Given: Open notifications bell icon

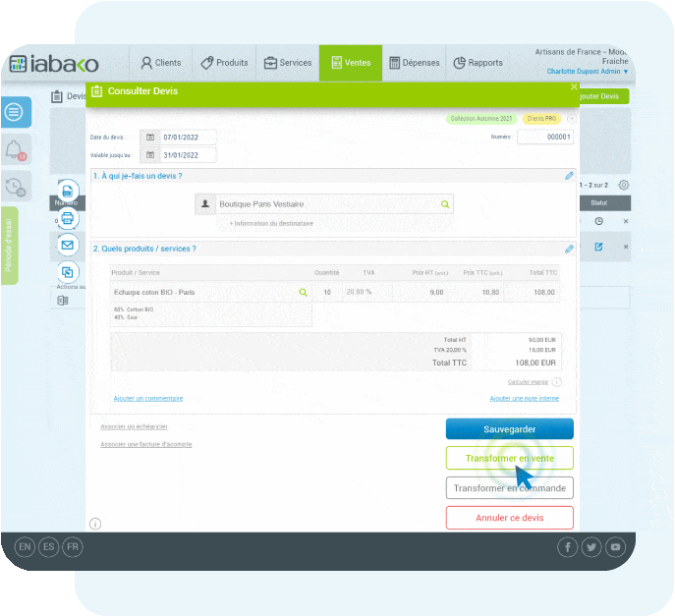Looking at the screenshot, I should 16,149.
